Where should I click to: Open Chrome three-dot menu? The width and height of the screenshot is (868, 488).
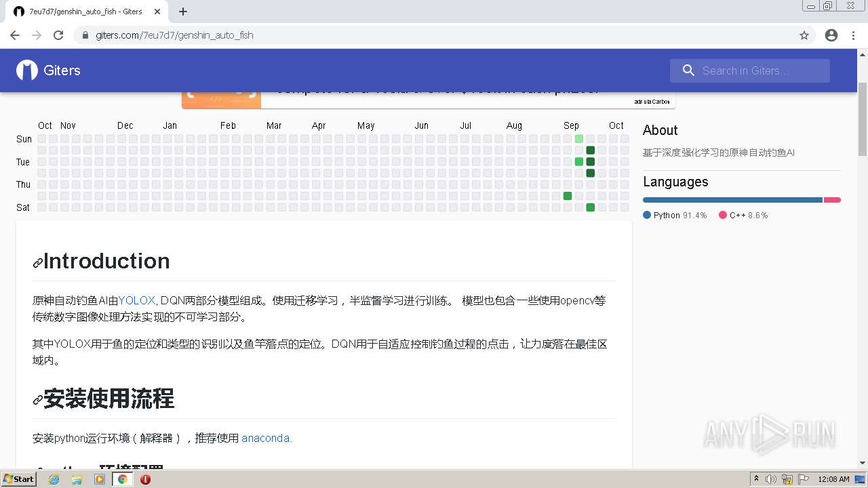(853, 35)
